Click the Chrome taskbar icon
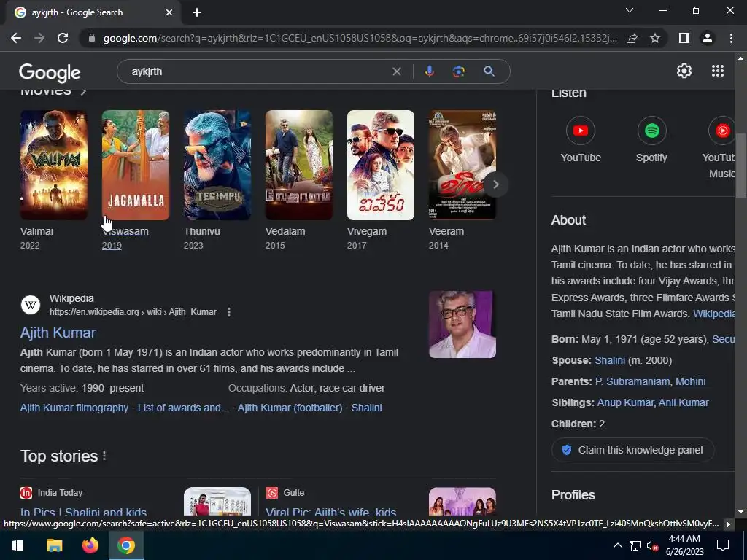 (125, 545)
